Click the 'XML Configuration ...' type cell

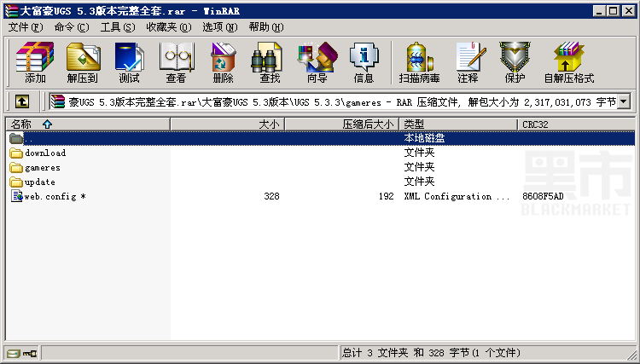point(457,196)
